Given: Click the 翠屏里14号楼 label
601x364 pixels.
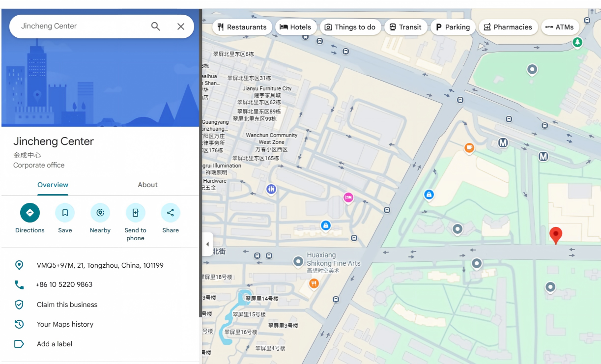Looking at the screenshot, I should pos(262,299).
